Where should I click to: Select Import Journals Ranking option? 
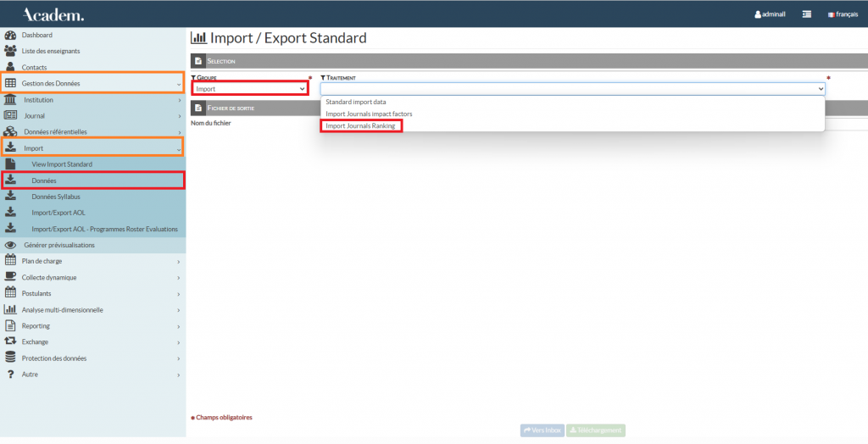pyautogui.click(x=360, y=125)
